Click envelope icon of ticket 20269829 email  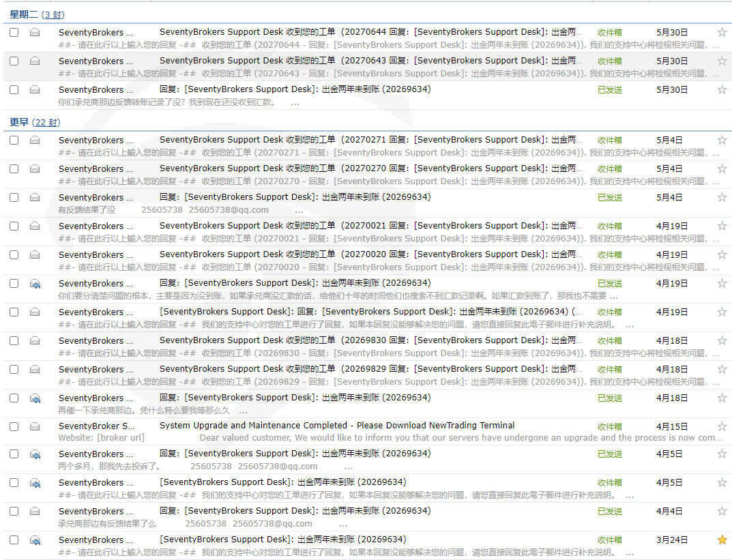(x=35, y=369)
